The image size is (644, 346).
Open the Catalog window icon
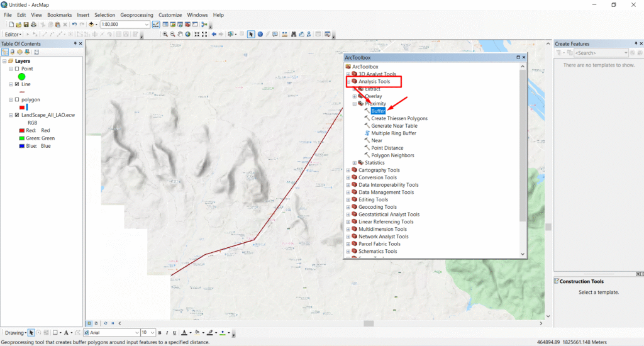click(x=173, y=25)
